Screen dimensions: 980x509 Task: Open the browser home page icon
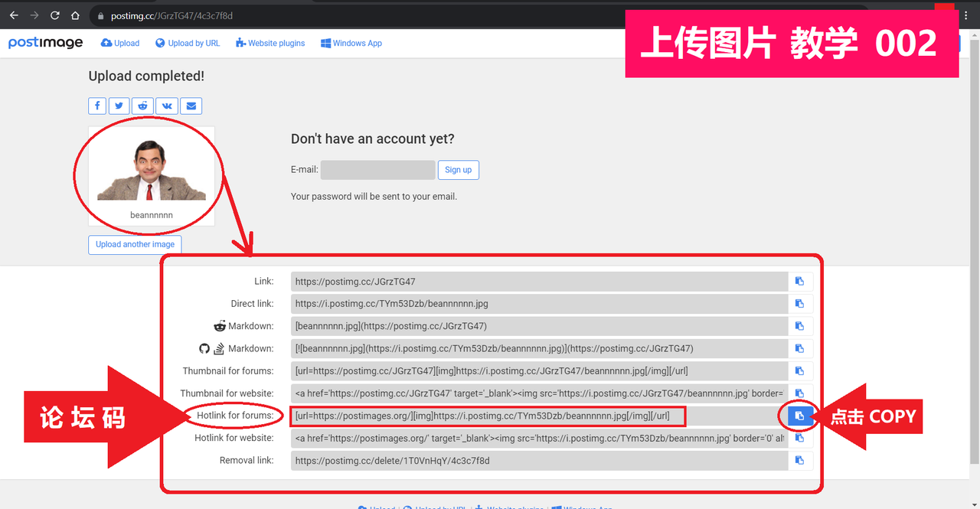click(x=75, y=15)
